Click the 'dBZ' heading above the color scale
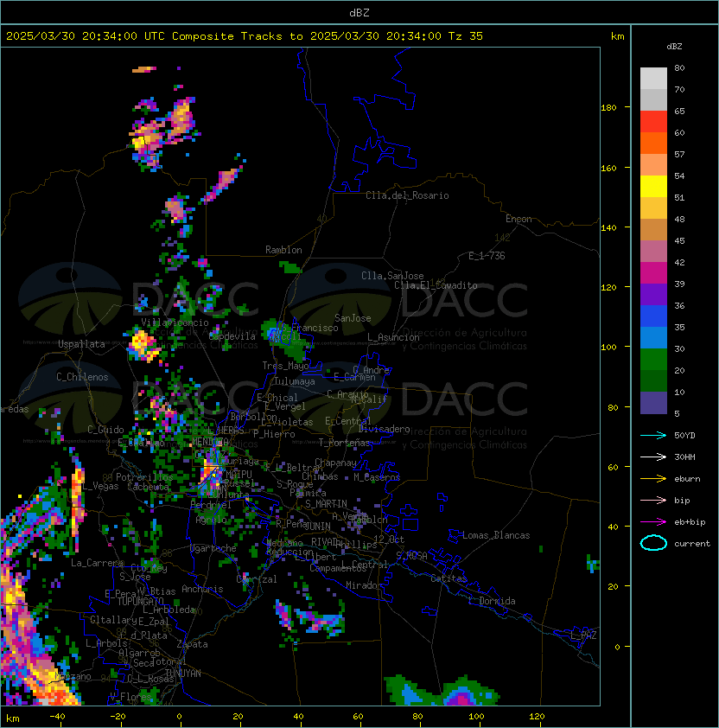Image resolution: width=719 pixels, height=728 pixels. pos(674,47)
